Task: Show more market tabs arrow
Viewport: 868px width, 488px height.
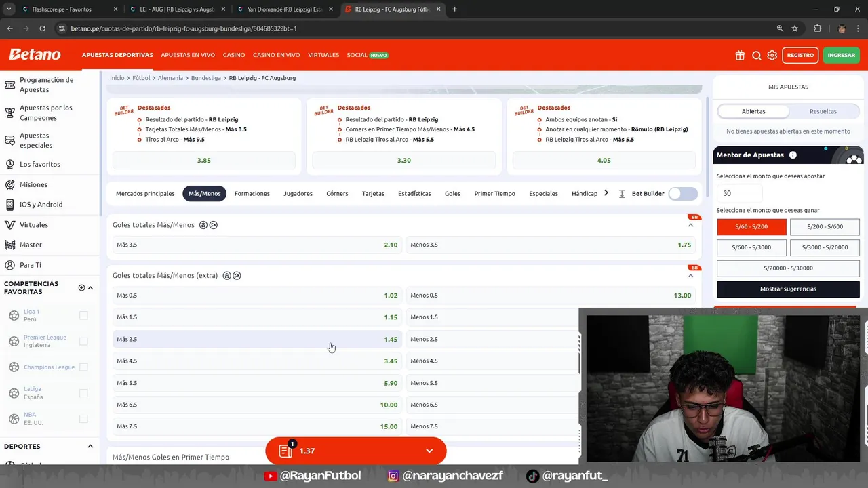Action: point(606,194)
